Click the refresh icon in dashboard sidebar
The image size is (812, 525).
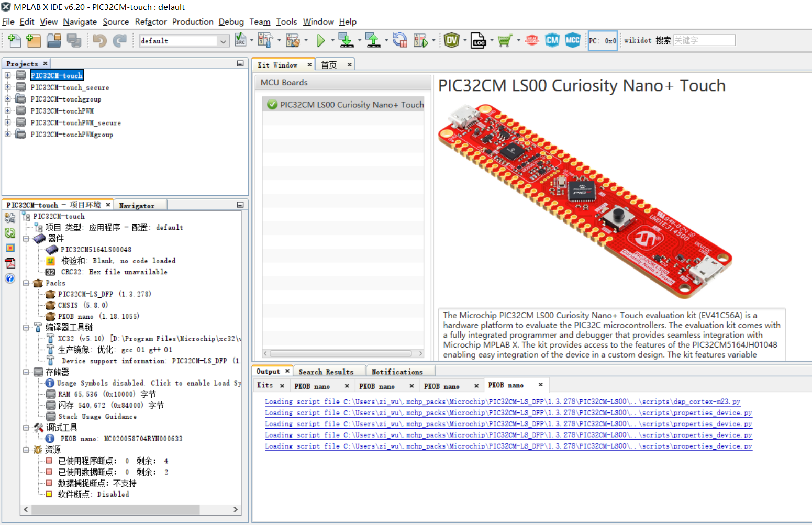(x=10, y=233)
